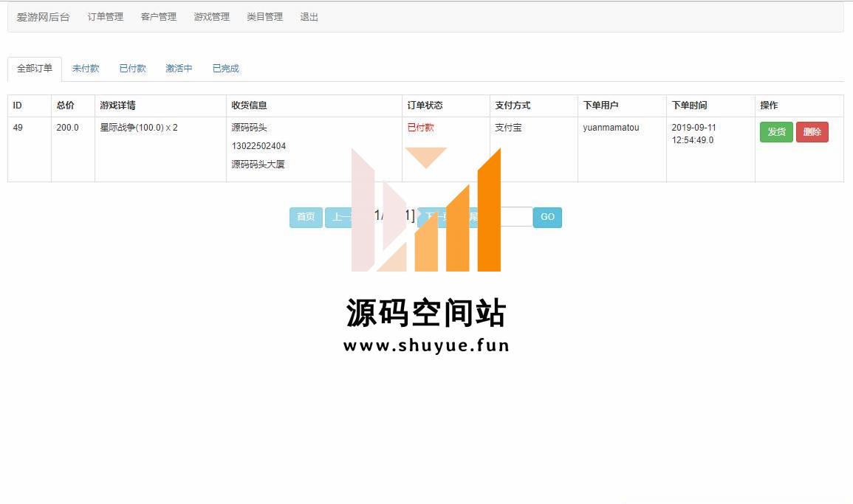Click the red 已付款 status in the order row
The height and width of the screenshot is (504, 853).
click(420, 128)
